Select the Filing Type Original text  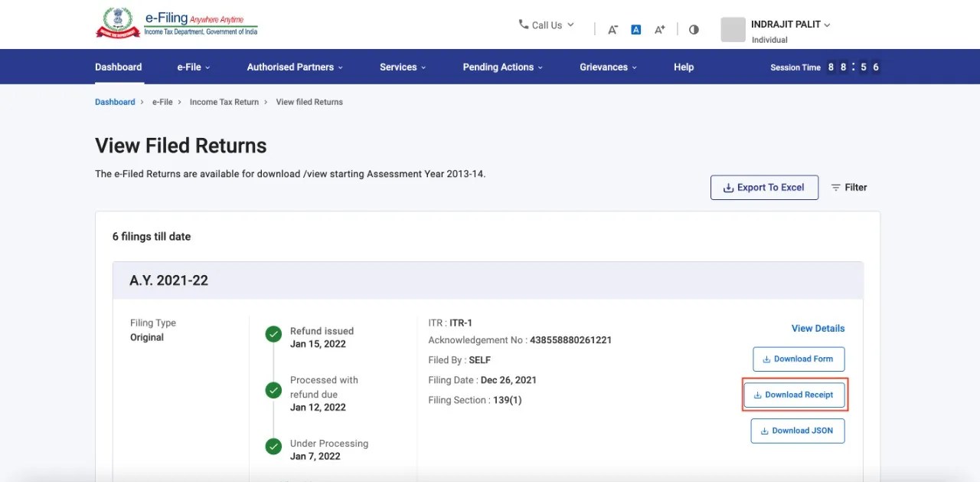click(153, 330)
